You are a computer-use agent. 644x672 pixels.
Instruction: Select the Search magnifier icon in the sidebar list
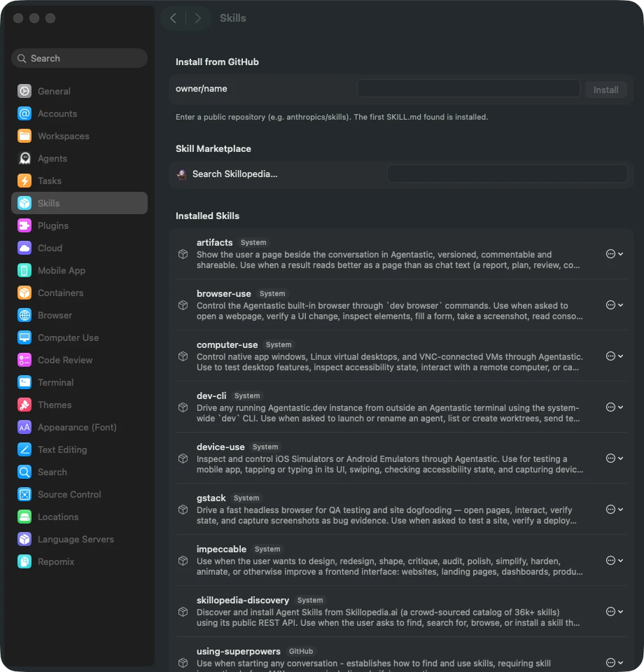(24, 472)
